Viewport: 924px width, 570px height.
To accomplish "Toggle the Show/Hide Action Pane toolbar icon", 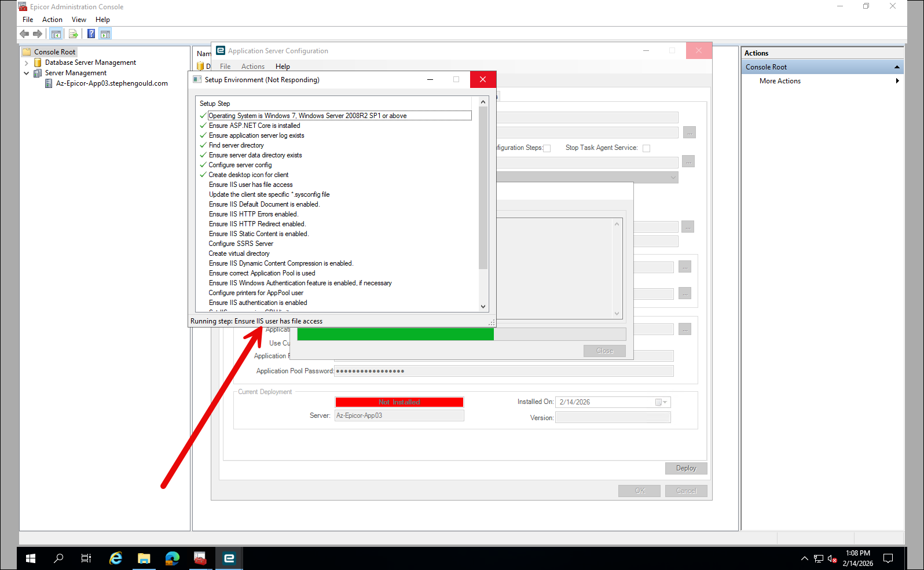I will pyautogui.click(x=105, y=34).
